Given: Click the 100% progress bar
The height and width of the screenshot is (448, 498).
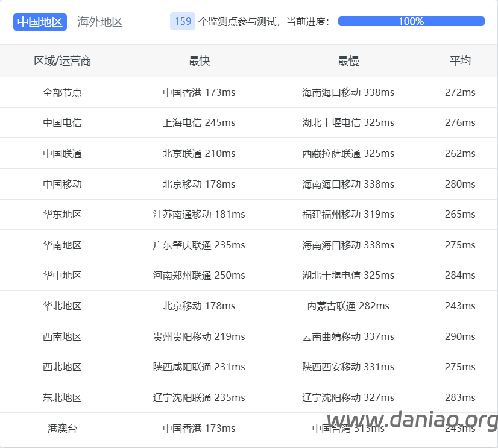Looking at the screenshot, I should pos(411,21).
